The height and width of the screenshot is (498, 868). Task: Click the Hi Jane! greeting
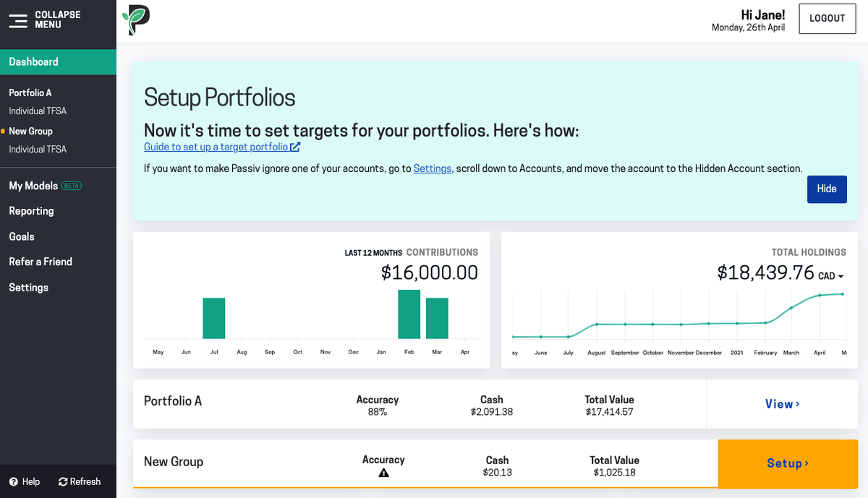[763, 14]
